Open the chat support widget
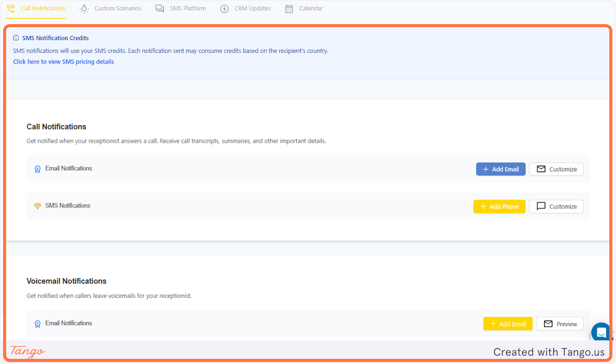The height and width of the screenshot is (364, 616). coord(601,332)
